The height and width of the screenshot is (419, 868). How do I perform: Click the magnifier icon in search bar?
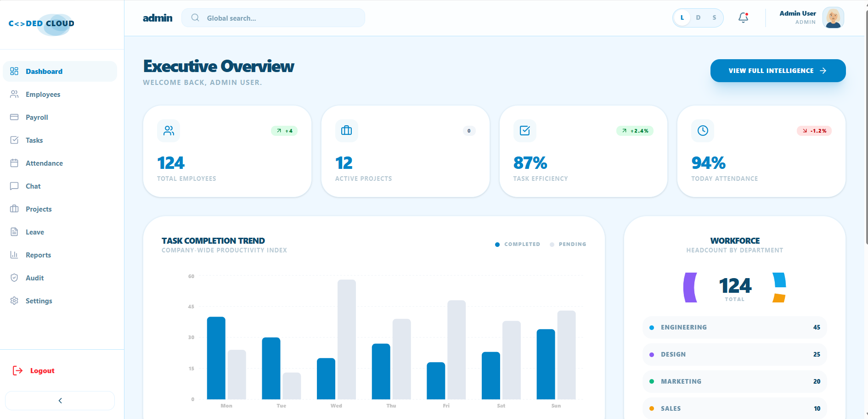coord(195,17)
